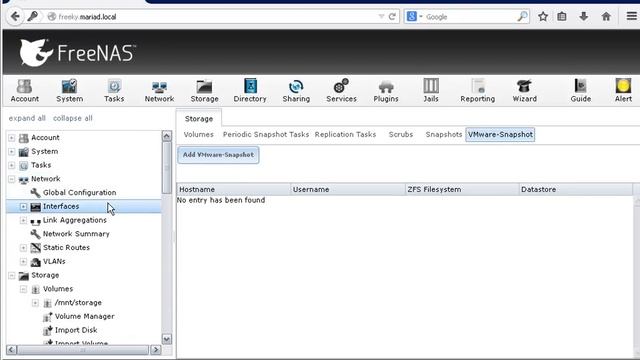Open search engine dropdown arrow

(420, 16)
